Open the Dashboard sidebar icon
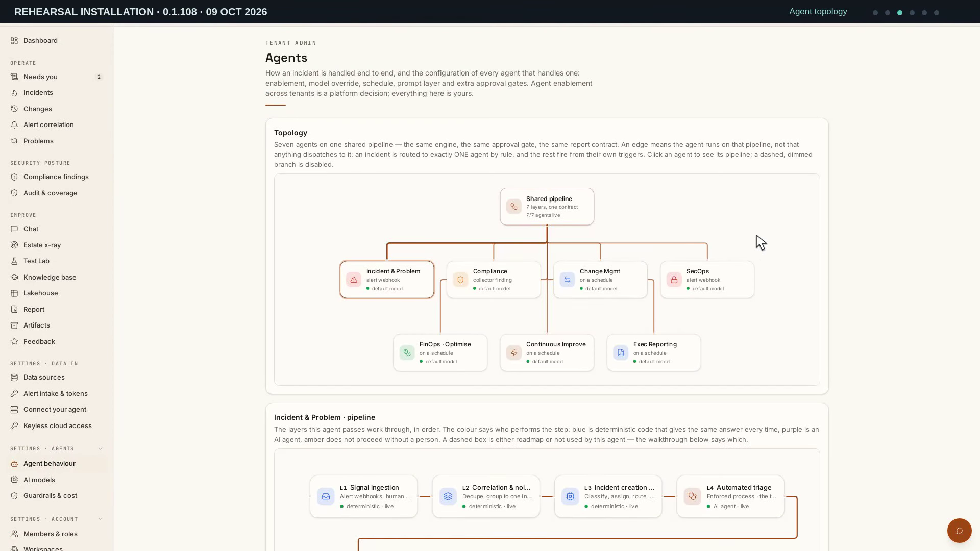Image resolution: width=980 pixels, height=551 pixels. tap(14, 41)
